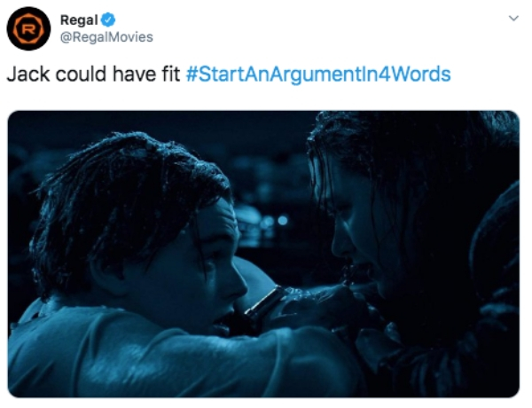
Task: Click the word 'fit' before the hashtag
Action: click(170, 74)
